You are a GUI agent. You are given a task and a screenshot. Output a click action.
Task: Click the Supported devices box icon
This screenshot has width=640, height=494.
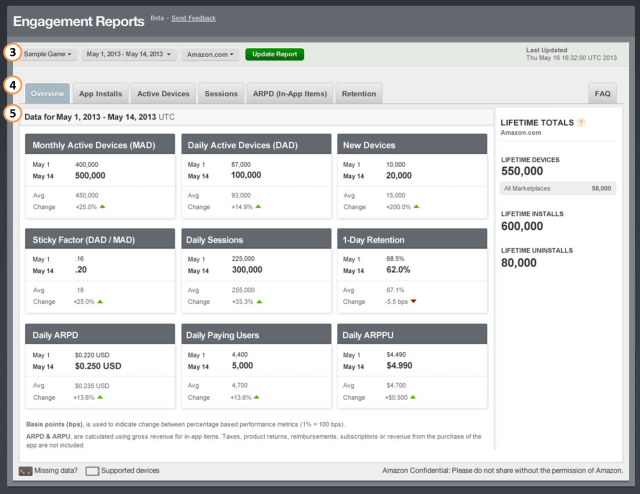(92, 470)
